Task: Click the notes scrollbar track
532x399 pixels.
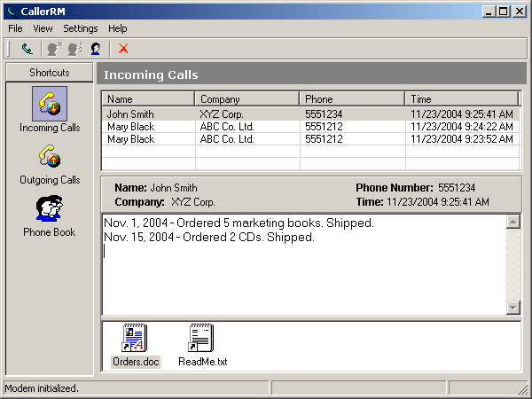Action: coord(513,264)
